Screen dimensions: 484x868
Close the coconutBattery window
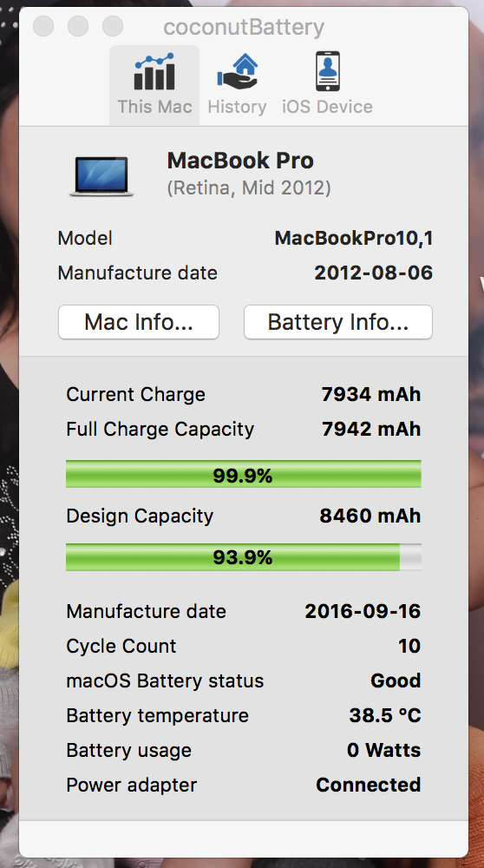click(x=43, y=26)
